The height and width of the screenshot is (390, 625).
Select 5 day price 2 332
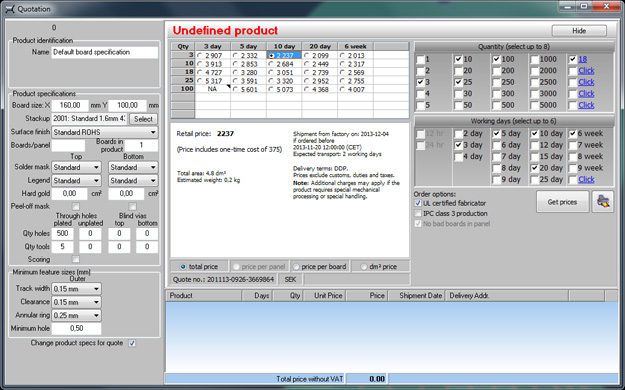(x=235, y=55)
